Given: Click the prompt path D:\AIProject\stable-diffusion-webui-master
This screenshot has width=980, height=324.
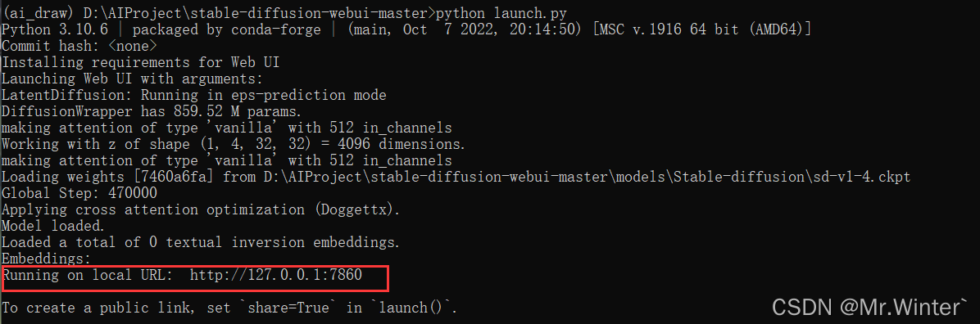Looking at the screenshot, I should pyautogui.click(x=256, y=11).
